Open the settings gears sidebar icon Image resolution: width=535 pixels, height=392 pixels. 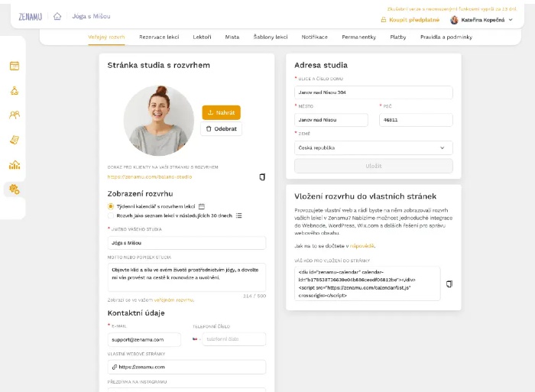pos(14,189)
